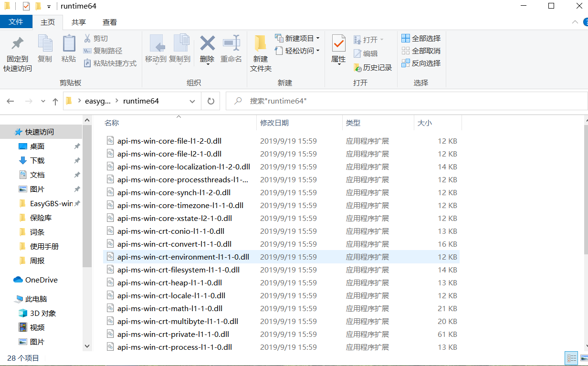Screen dimensions: 588x366
Task: Click navigation pane scroll down arrow
Action: [87, 346]
